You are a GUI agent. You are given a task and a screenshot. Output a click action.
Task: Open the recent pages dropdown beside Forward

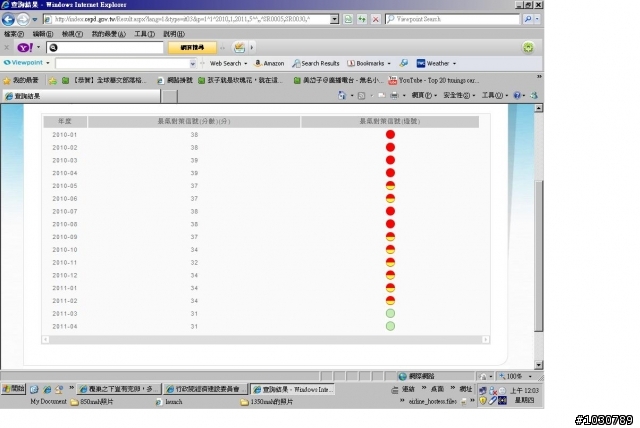[35, 19]
